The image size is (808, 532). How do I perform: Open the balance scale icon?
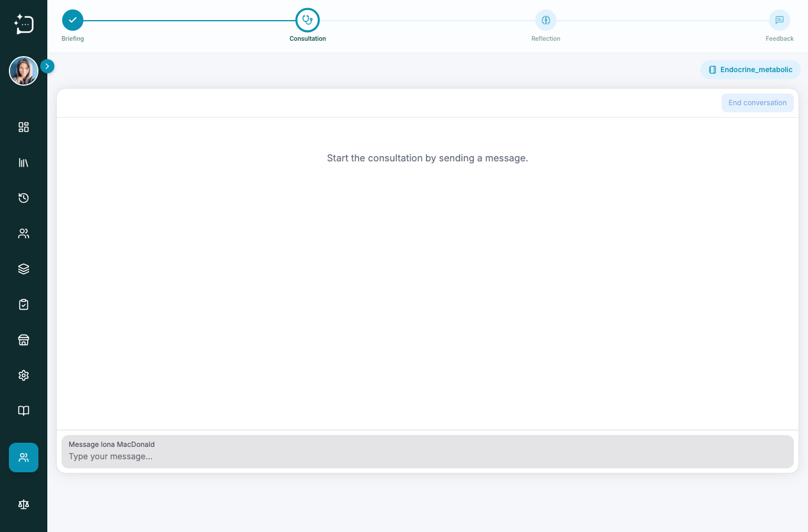coord(24,504)
